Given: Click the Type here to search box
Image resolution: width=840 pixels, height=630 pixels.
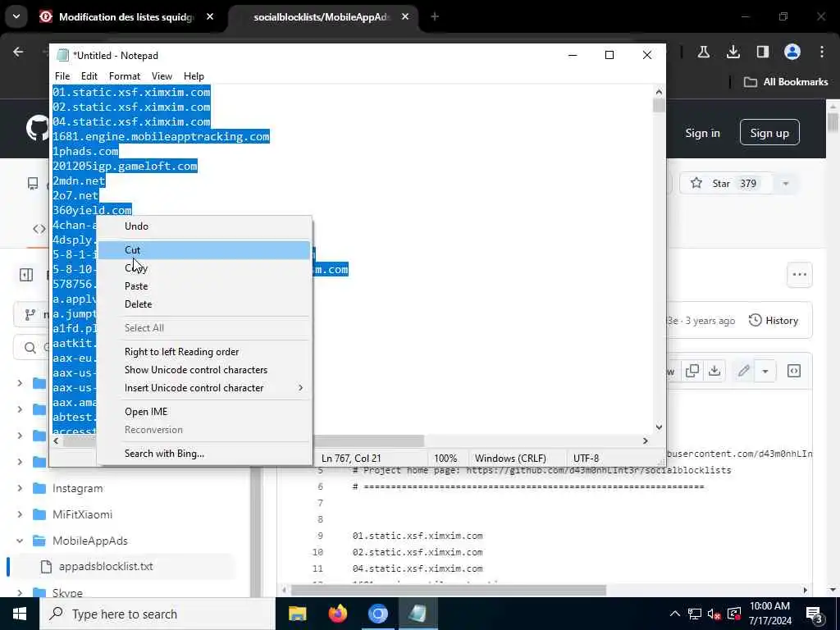Looking at the screenshot, I should (157, 614).
